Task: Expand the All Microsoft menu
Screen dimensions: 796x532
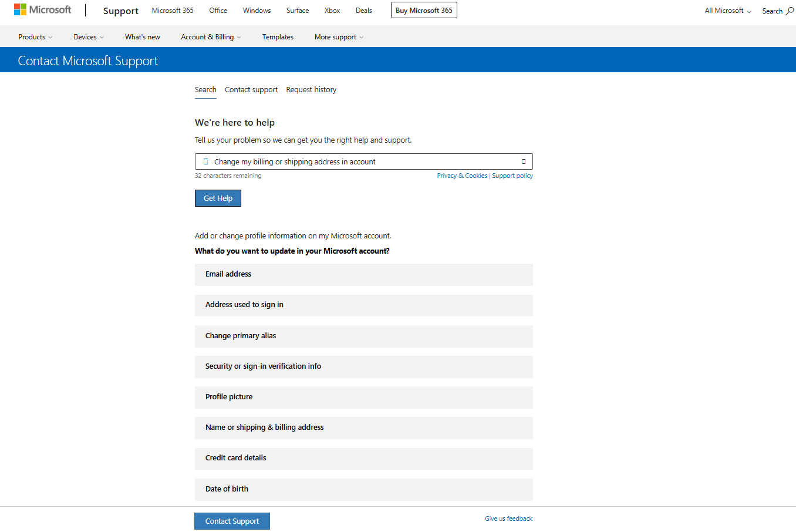Action: point(728,11)
